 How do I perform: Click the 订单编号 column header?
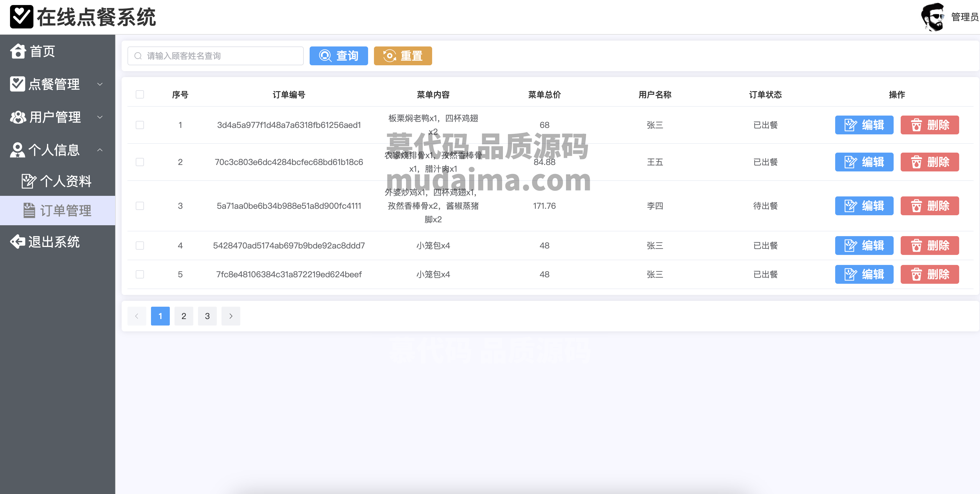(289, 94)
